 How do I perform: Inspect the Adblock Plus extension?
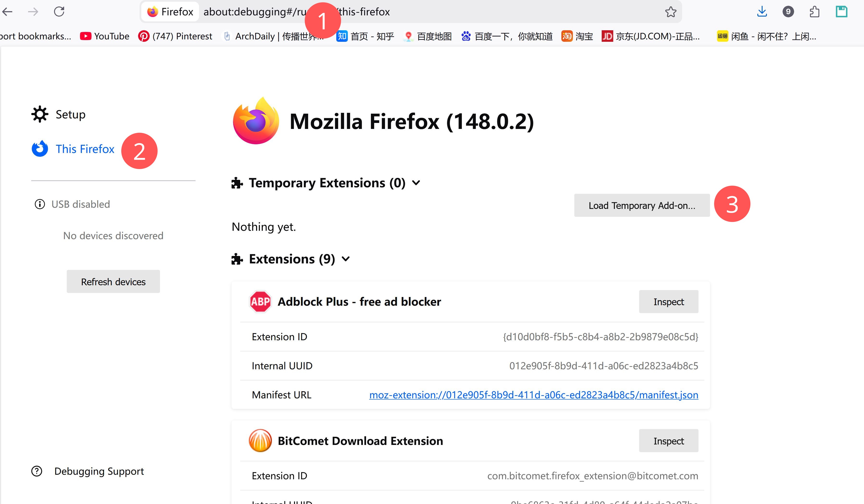tap(668, 302)
